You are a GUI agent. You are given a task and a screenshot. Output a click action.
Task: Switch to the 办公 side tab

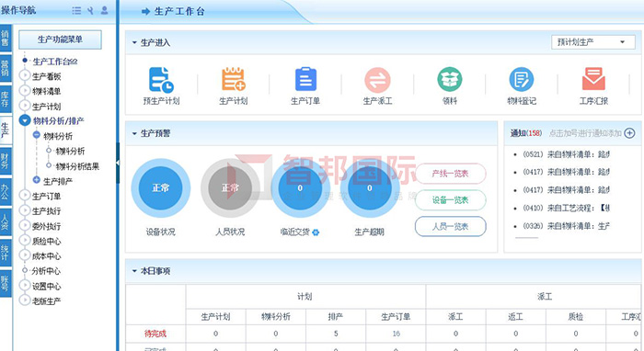(x=5, y=191)
